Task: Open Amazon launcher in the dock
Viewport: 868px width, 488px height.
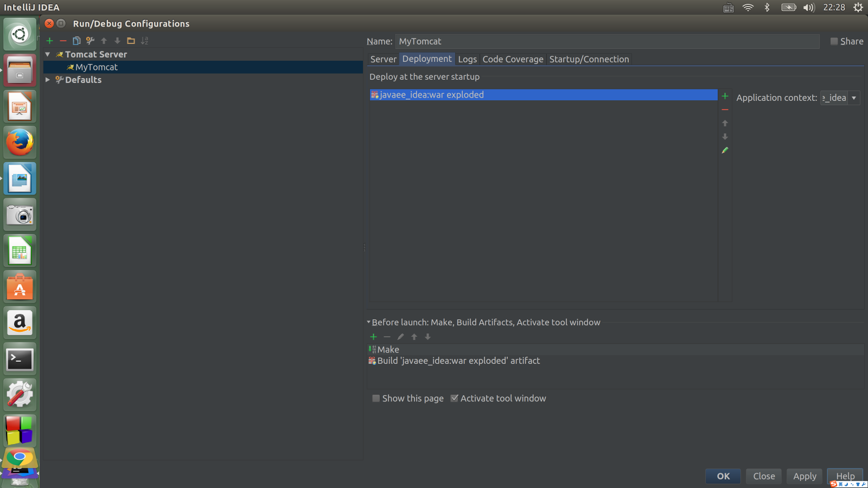Action: tap(20, 323)
